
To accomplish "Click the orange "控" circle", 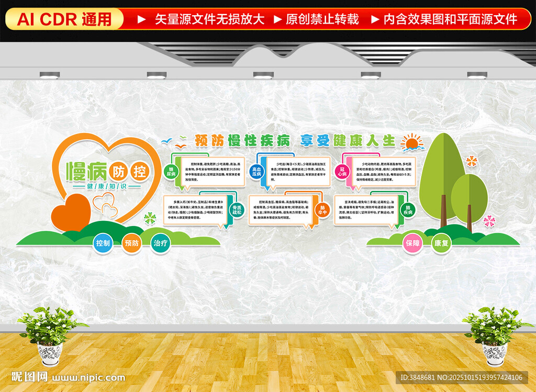I will click(139, 171).
